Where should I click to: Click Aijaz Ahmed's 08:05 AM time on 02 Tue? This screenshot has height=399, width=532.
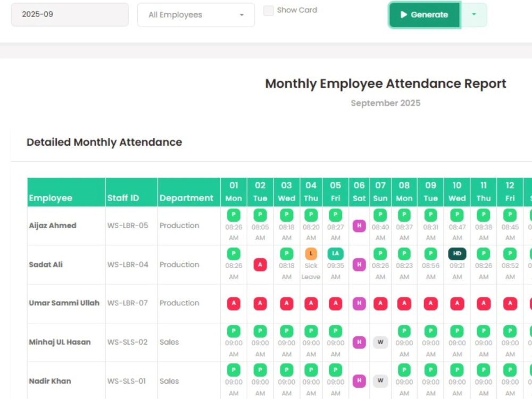[x=260, y=232]
